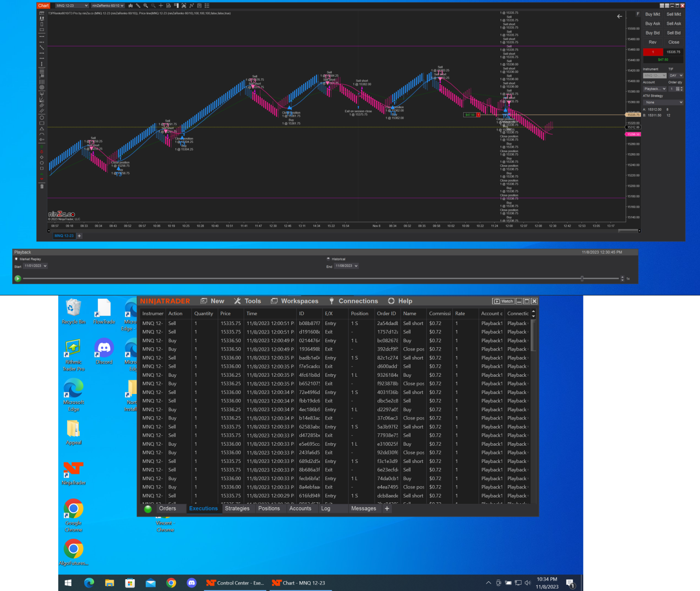Select the Market Replay radio button

(x=16, y=259)
